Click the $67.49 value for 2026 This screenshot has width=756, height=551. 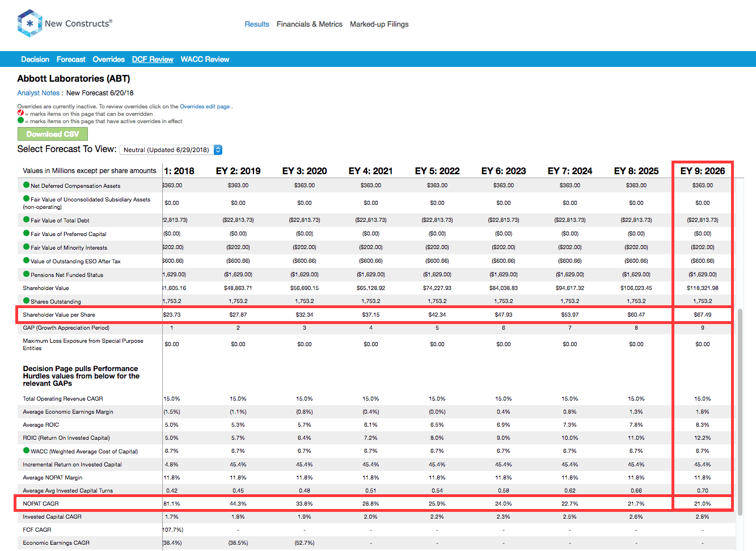coord(702,314)
